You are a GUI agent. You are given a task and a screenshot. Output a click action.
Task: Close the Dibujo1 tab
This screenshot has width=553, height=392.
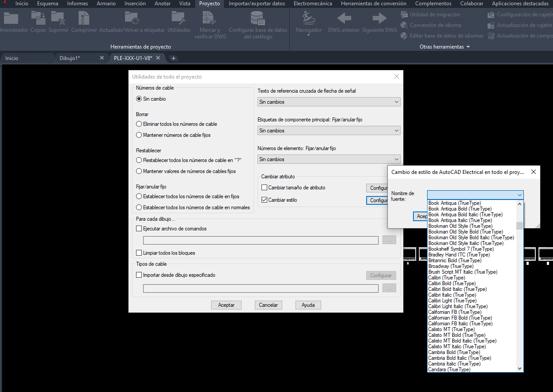[102, 58]
